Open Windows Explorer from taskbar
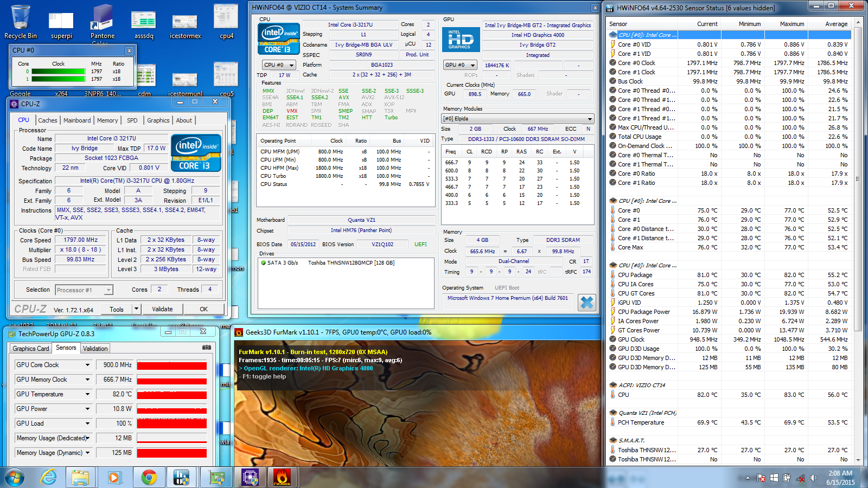 tap(80, 477)
